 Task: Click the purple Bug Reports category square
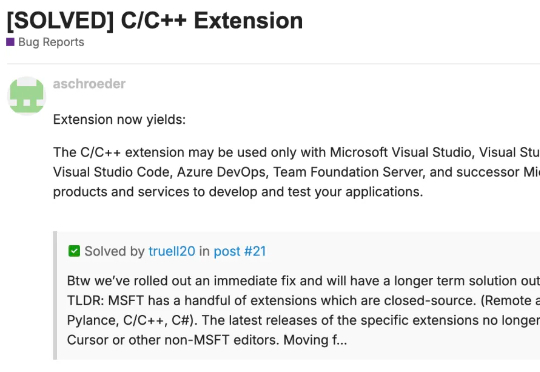[x=10, y=42]
